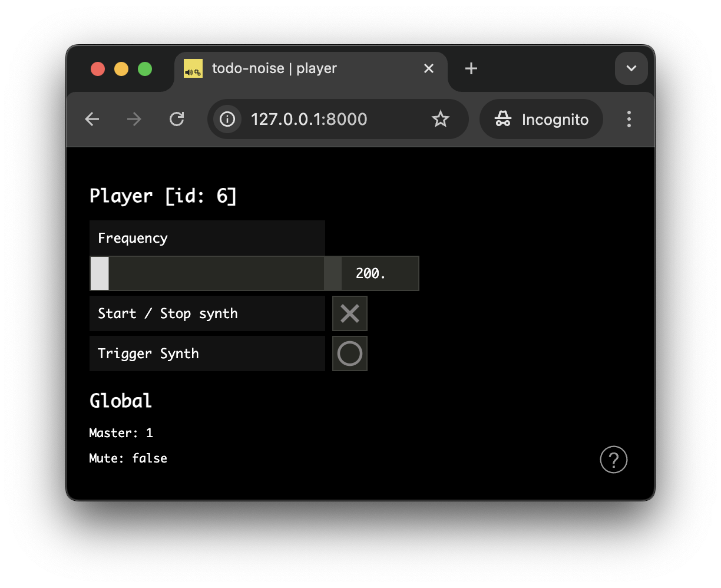Image resolution: width=721 pixels, height=588 pixels.
Task: Click the page info icon in address bar
Action: pos(227,119)
